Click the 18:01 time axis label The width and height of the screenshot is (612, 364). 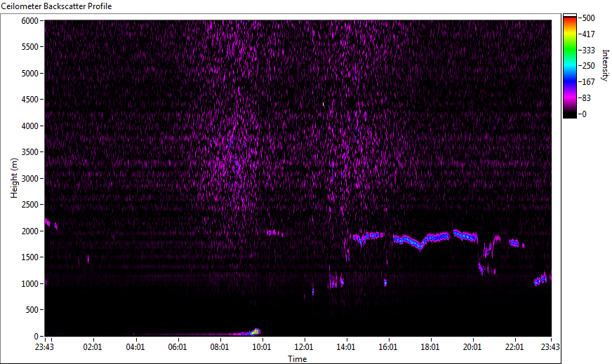[x=430, y=347]
